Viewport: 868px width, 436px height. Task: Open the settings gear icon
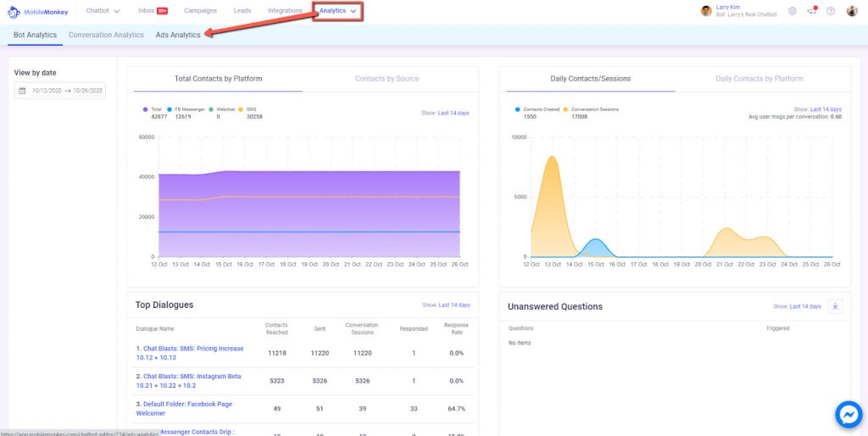tap(793, 11)
